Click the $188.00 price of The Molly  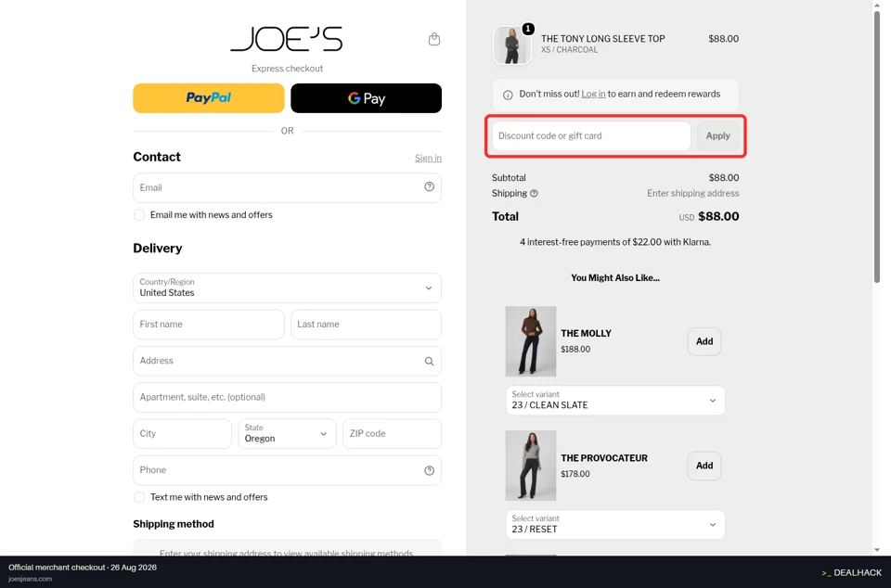tap(575, 350)
